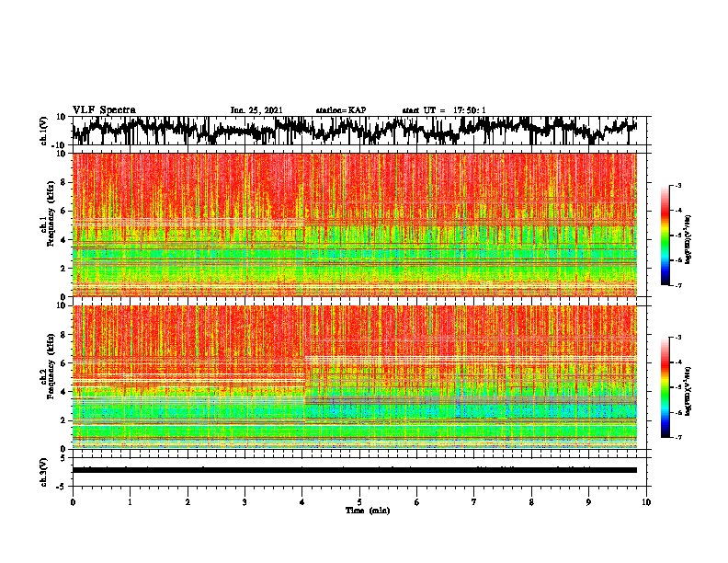Click the '6' frequency tick of ch.2 spectrogram

tap(63, 363)
